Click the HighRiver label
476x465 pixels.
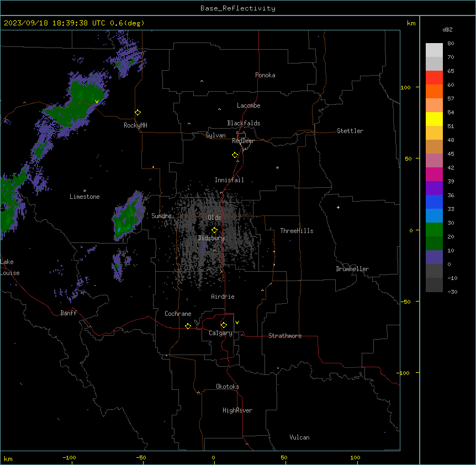coord(237,410)
